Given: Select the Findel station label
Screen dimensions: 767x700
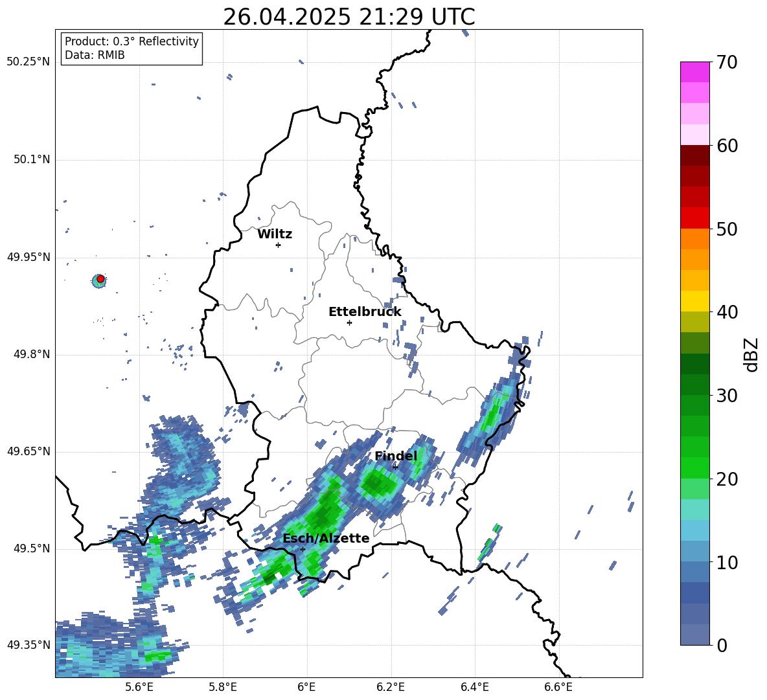Looking at the screenshot, I should tap(396, 456).
